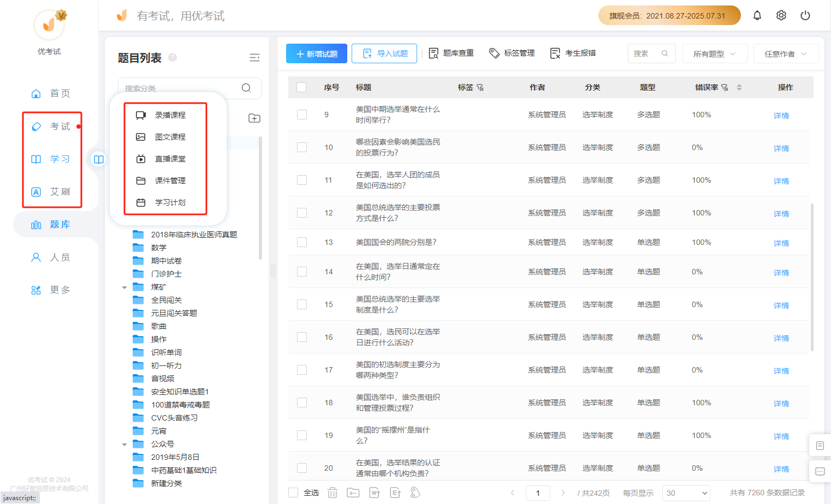Open 人员 in the sidebar
The image size is (831, 504).
pyautogui.click(x=51, y=257)
